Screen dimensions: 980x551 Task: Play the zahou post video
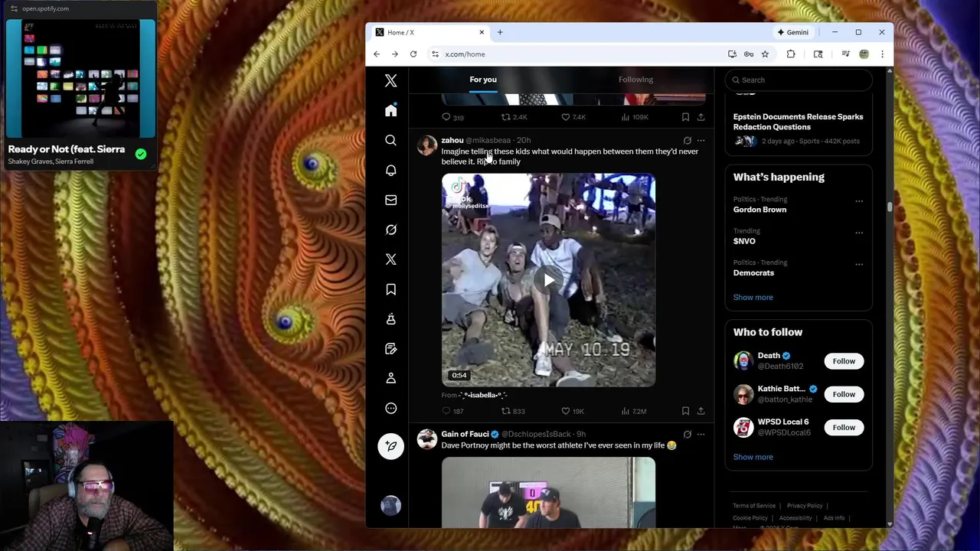[x=548, y=280]
